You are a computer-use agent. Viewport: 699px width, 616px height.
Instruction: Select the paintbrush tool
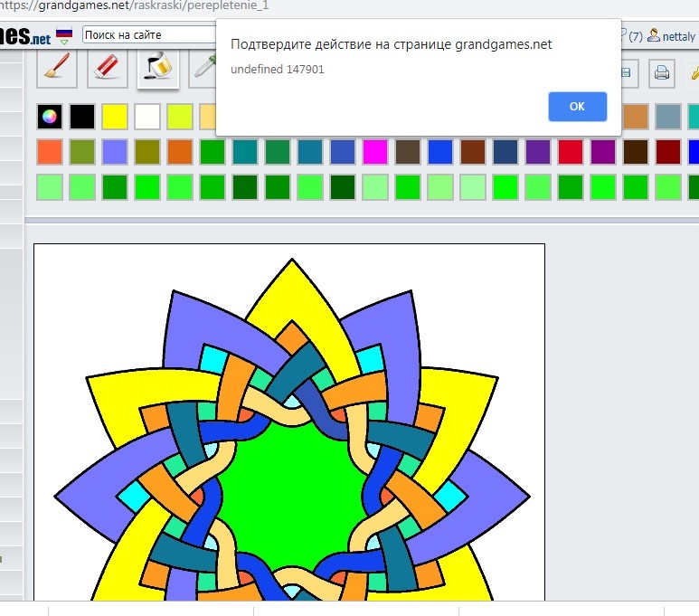click(57, 69)
